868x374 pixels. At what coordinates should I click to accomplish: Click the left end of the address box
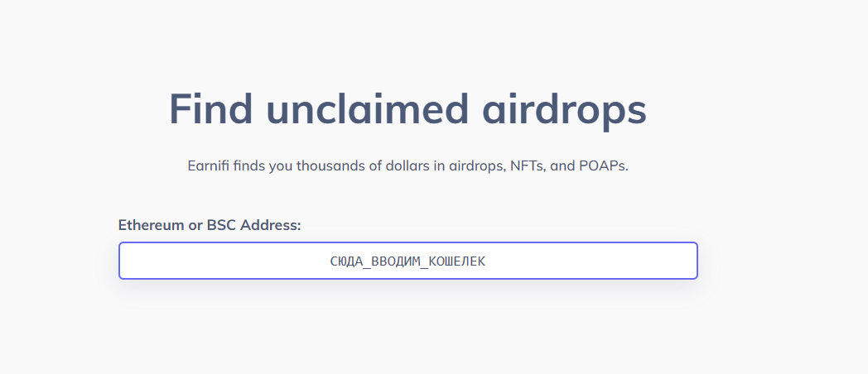[x=133, y=261]
